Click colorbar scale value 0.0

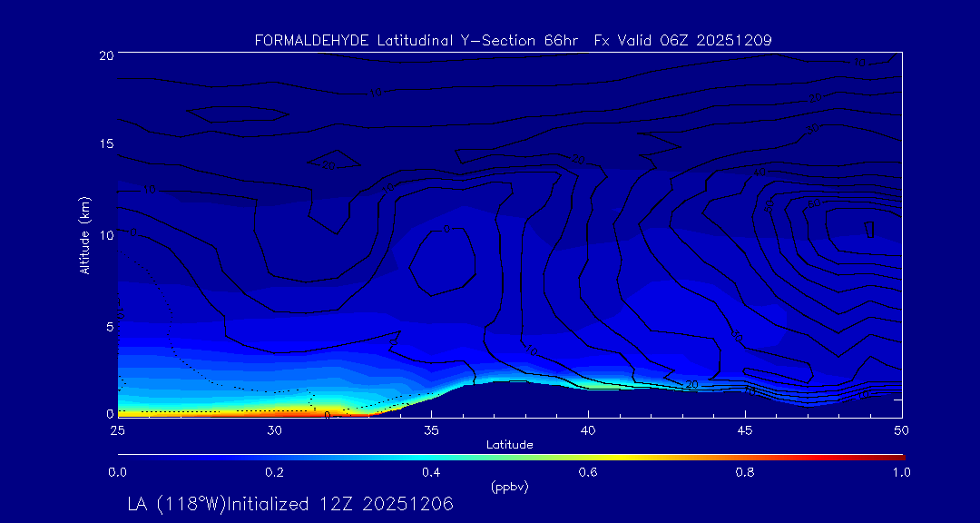(117, 473)
